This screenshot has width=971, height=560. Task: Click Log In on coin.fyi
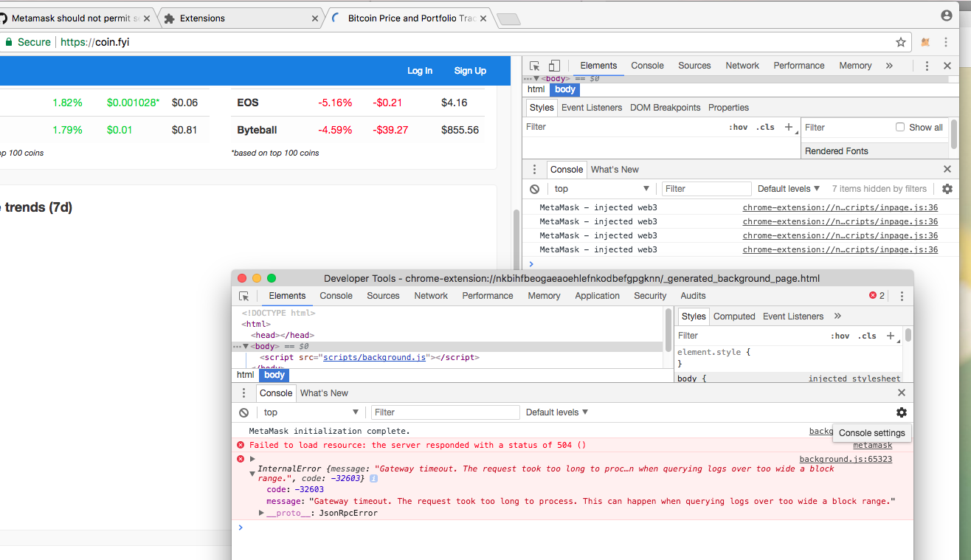[x=420, y=71]
